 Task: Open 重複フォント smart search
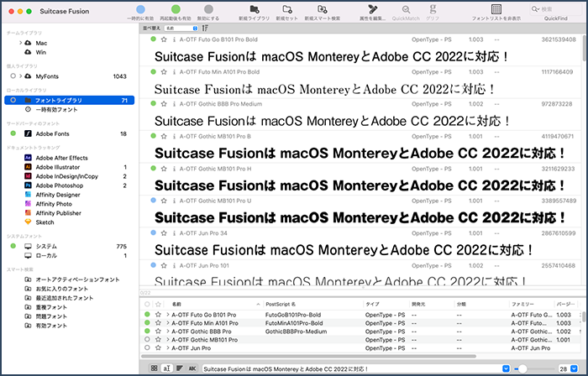coord(51,307)
